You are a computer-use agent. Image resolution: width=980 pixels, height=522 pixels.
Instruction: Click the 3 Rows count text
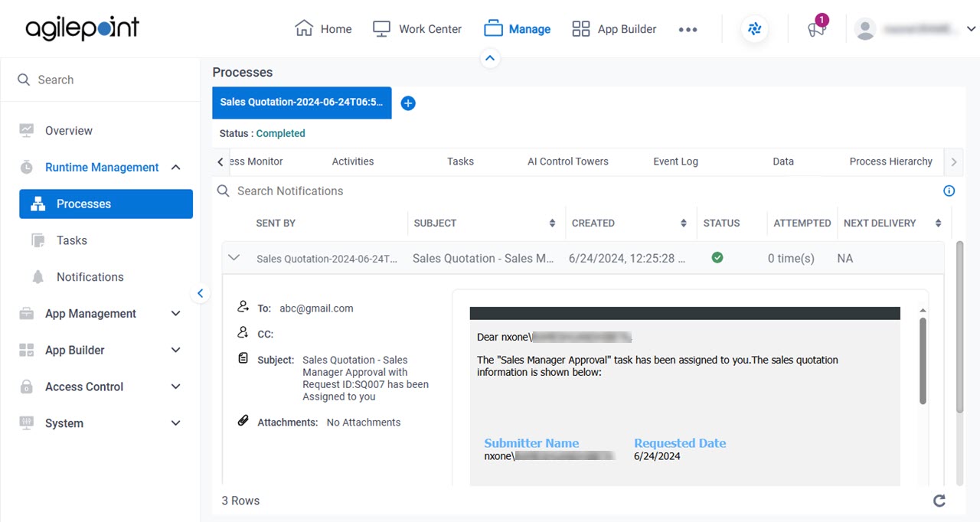pyautogui.click(x=240, y=501)
